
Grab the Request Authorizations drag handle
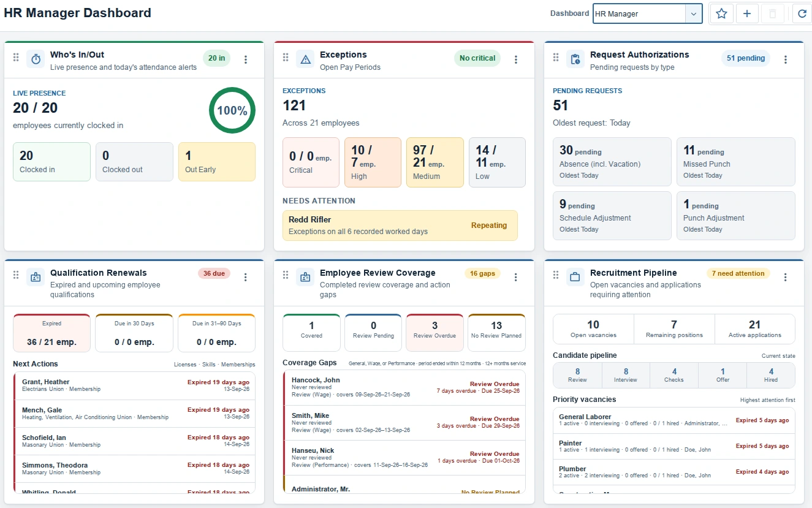(556, 57)
